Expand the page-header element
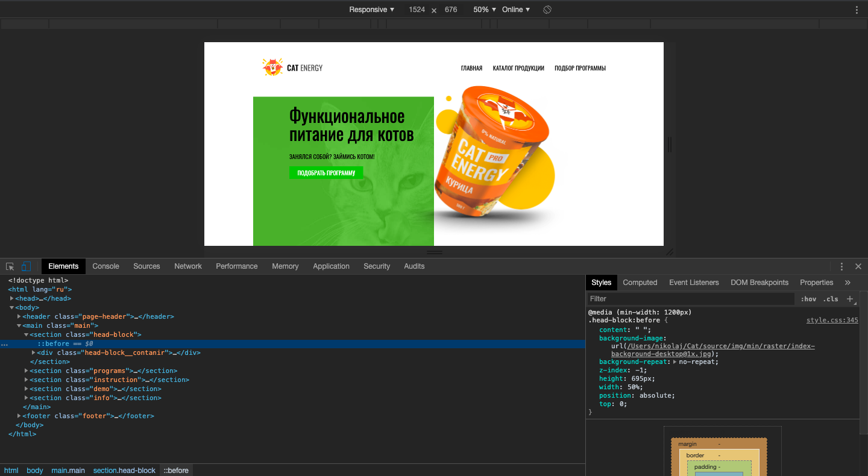The width and height of the screenshot is (868, 476). point(19,316)
